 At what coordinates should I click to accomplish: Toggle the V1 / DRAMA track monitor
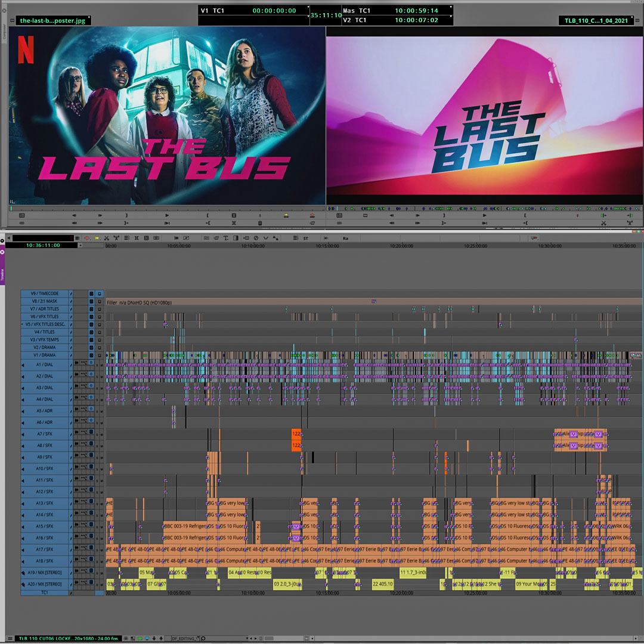(x=100, y=355)
